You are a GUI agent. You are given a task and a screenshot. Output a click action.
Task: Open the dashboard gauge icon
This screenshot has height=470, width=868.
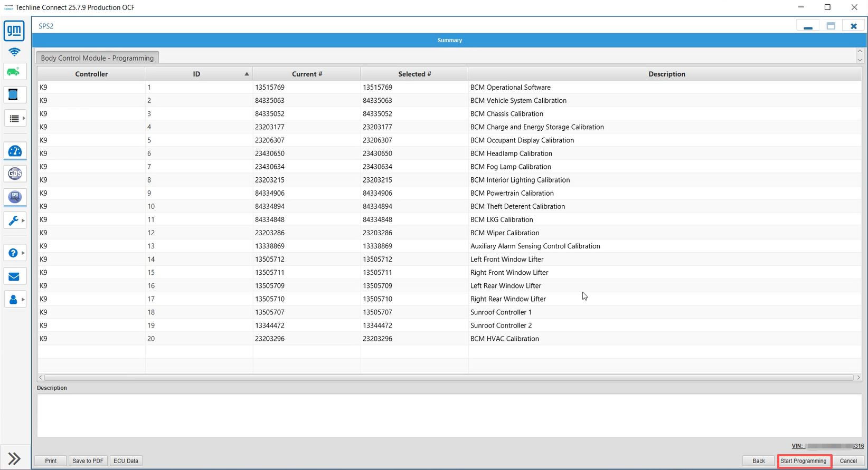pyautogui.click(x=15, y=151)
